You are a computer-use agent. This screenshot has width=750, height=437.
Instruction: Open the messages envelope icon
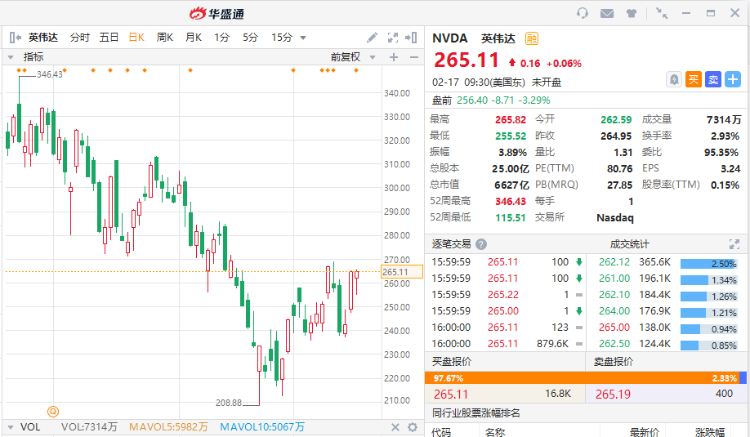pos(607,13)
